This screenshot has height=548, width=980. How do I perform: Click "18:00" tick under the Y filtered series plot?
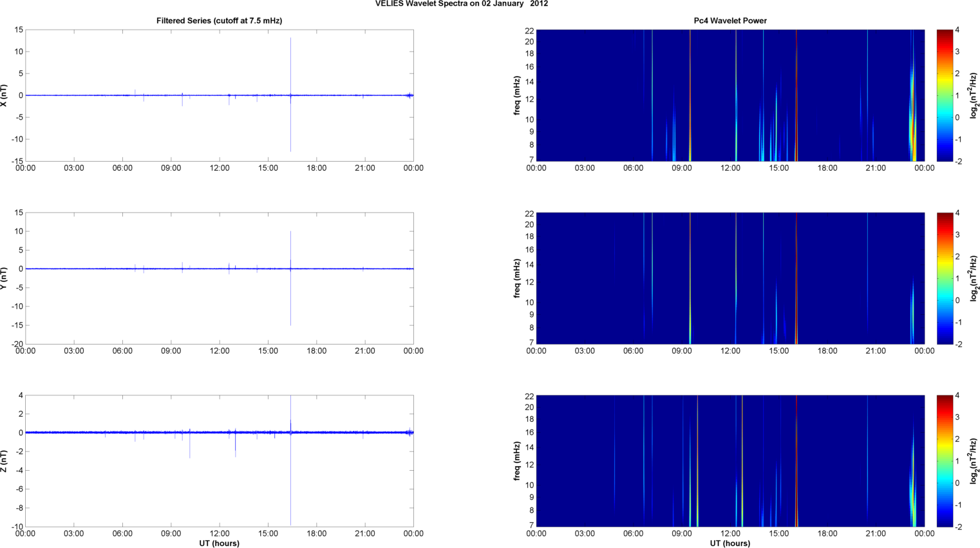tap(316, 351)
